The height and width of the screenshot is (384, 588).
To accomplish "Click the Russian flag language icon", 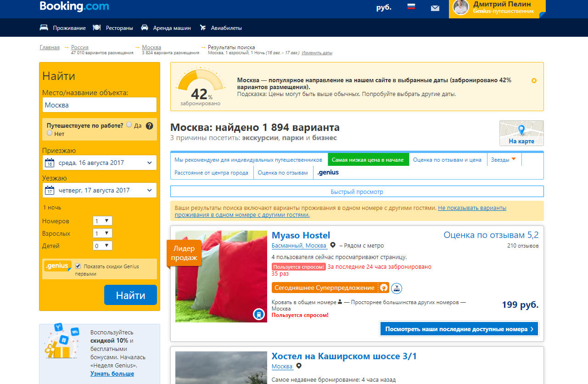I will click(x=411, y=7).
